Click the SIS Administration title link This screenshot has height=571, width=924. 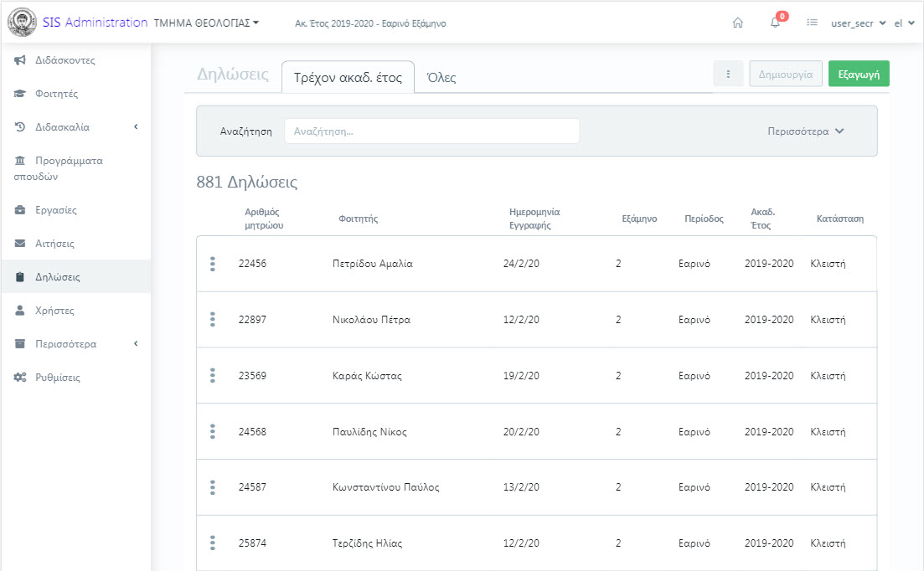(x=95, y=23)
